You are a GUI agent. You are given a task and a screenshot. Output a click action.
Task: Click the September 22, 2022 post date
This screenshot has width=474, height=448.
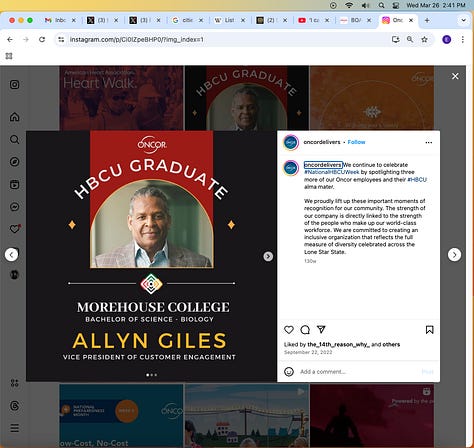click(308, 352)
